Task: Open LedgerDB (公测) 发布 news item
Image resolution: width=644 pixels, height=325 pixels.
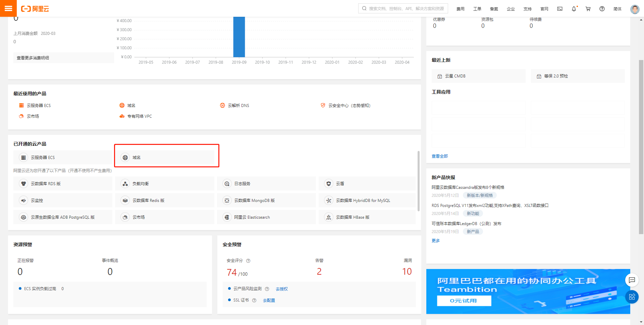Action: (x=466, y=224)
